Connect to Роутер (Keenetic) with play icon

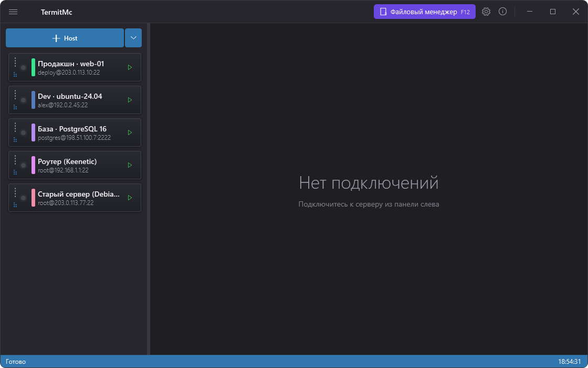130,165
